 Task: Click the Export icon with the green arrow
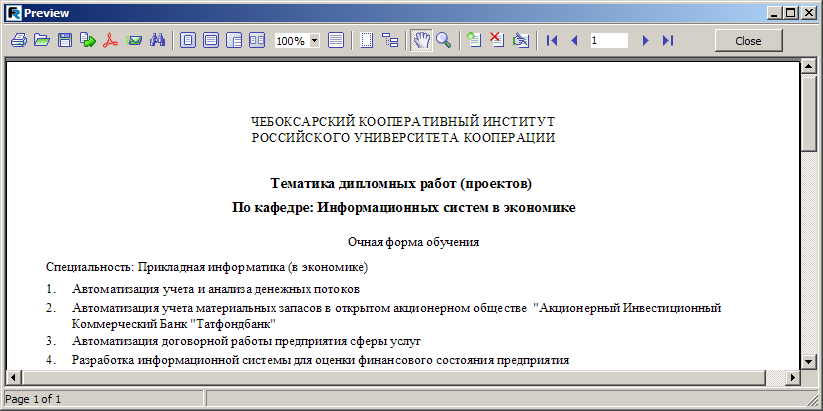point(88,40)
